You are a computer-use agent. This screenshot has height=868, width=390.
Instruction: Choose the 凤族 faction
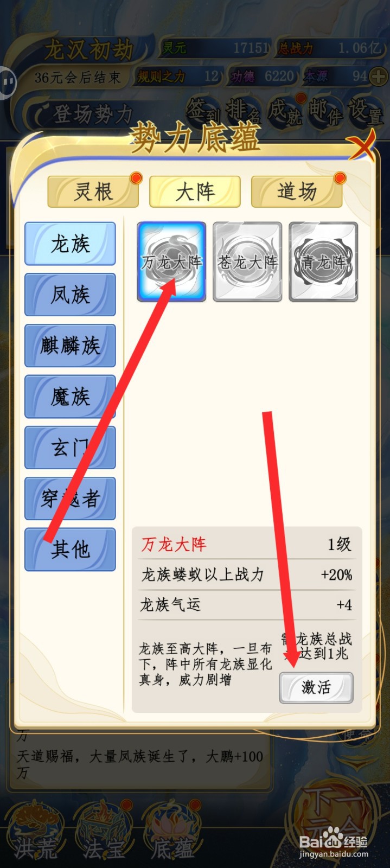tap(70, 295)
